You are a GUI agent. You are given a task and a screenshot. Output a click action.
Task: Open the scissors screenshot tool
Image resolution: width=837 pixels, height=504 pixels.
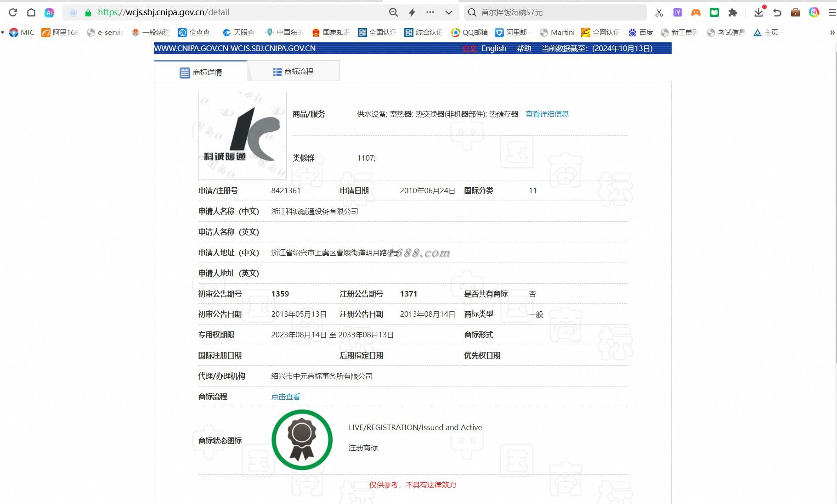(x=659, y=12)
